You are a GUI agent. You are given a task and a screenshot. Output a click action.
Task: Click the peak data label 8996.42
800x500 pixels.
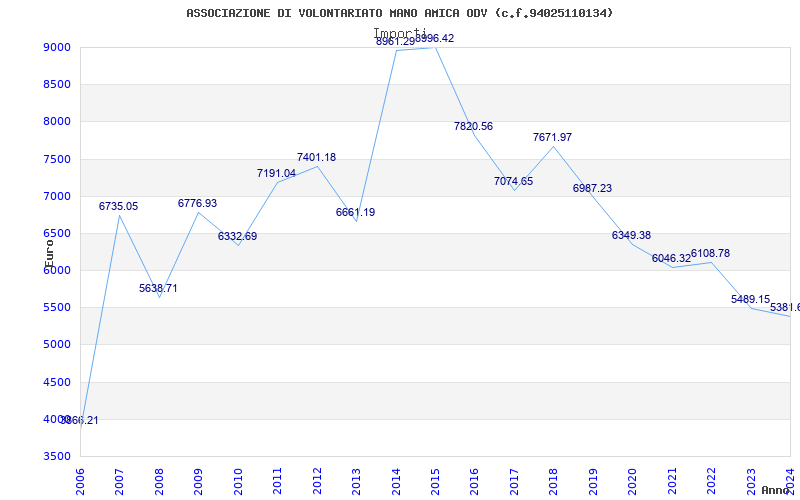point(435,39)
